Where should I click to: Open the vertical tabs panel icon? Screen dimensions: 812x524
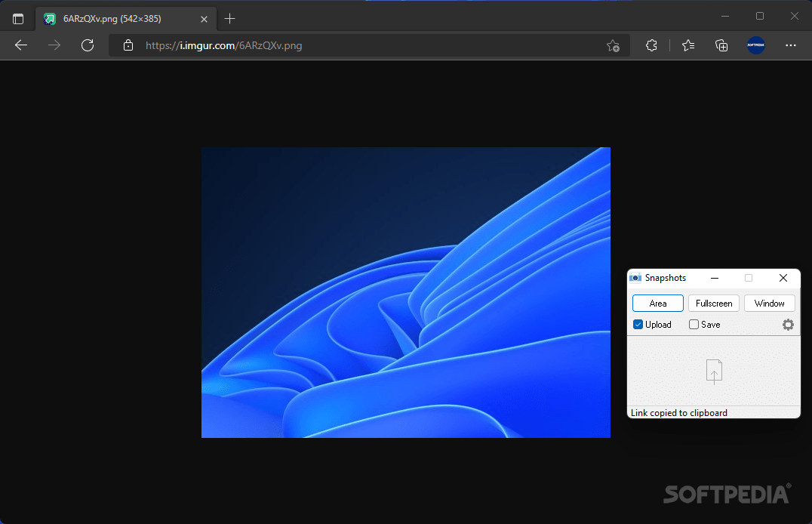click(x=18, y=19)
